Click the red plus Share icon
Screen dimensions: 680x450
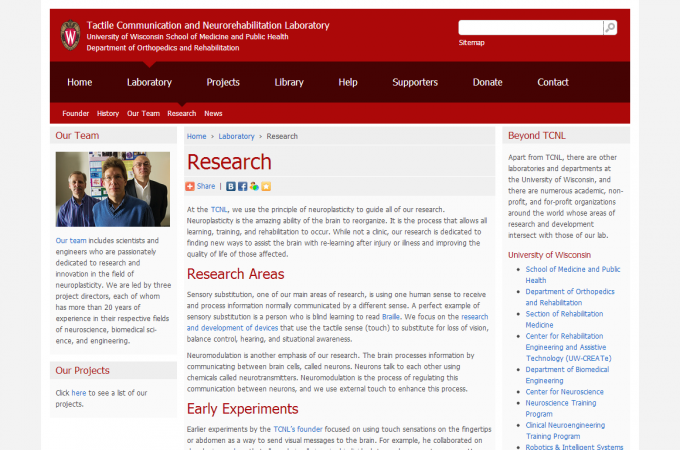[190, 186]
